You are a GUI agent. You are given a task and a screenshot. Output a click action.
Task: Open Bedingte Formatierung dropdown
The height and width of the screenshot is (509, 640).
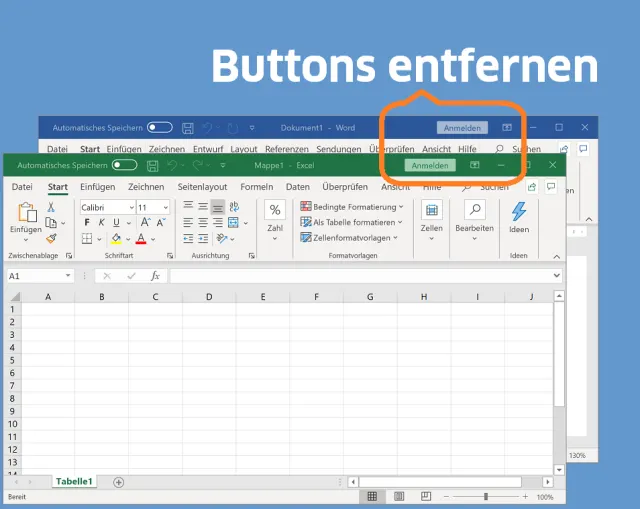pos(352,207)
